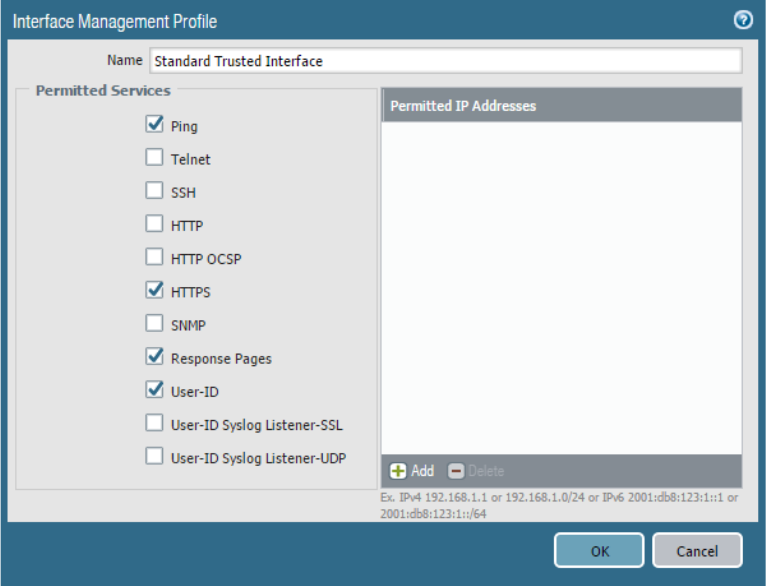
Task: Cancel the Interface Management Profile dialog
Action: tap(697, 550)
